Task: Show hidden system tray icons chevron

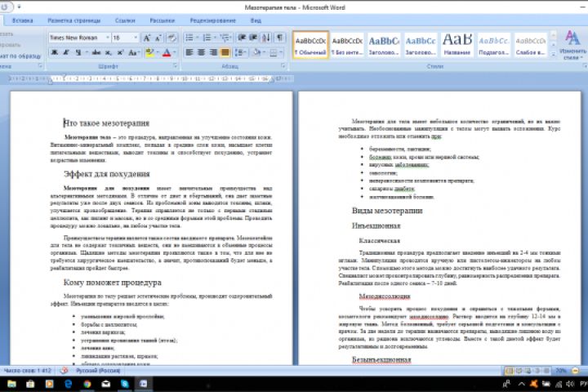Action: (x=522, y=384)
